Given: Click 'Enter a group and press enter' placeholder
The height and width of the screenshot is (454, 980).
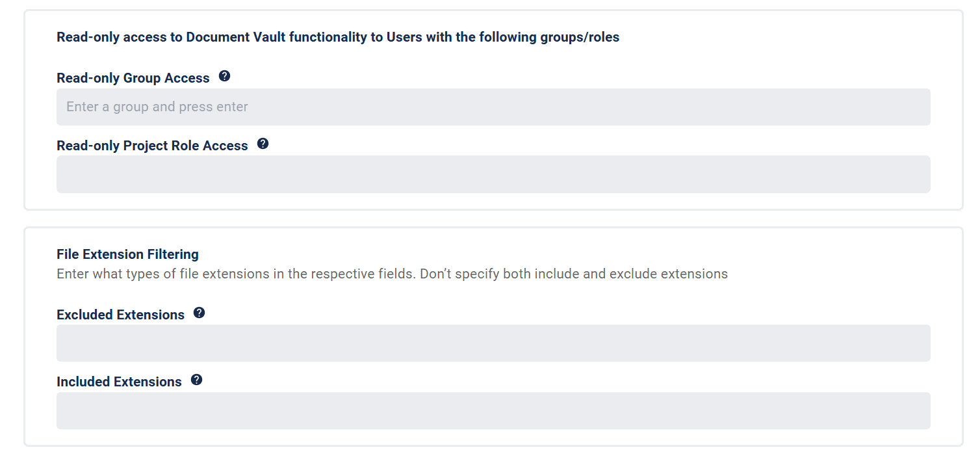Looking at the screenshot, I should click(x=157, y=107).
